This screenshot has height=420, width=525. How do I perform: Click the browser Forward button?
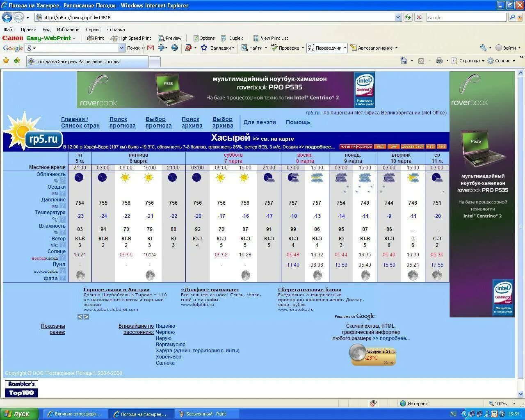pyautogui.click(x=19, y=17)
